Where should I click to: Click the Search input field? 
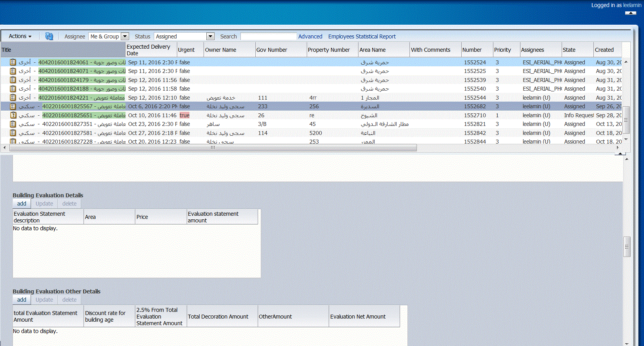coord(268,36)
